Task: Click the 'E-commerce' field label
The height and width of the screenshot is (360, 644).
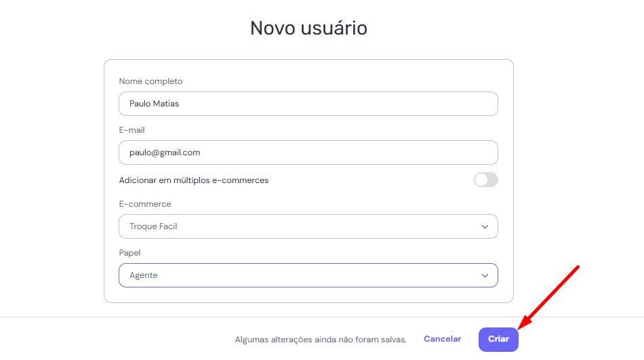Action: (x=145, y=204)
